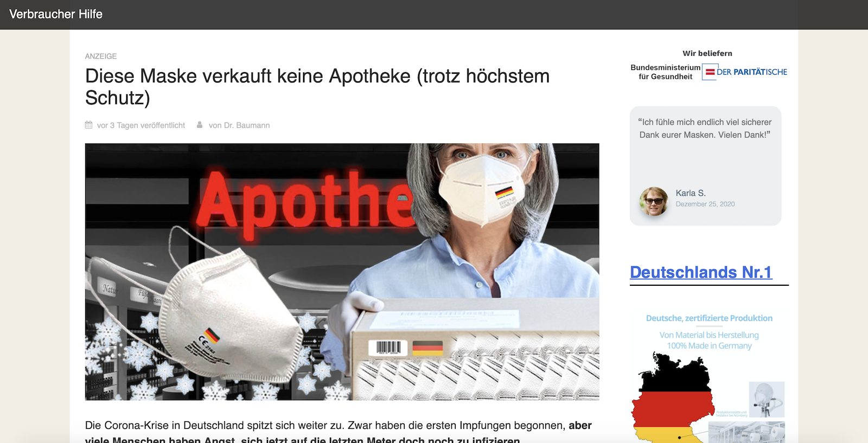Click Karla S. reviewer avatar photo
The image size is (868, 443).
654,201
